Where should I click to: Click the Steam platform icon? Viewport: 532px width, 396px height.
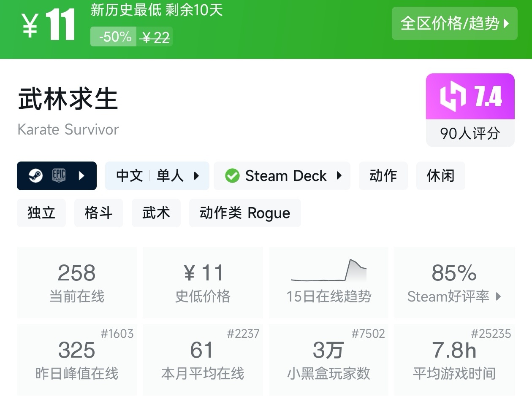coord(35,176)
